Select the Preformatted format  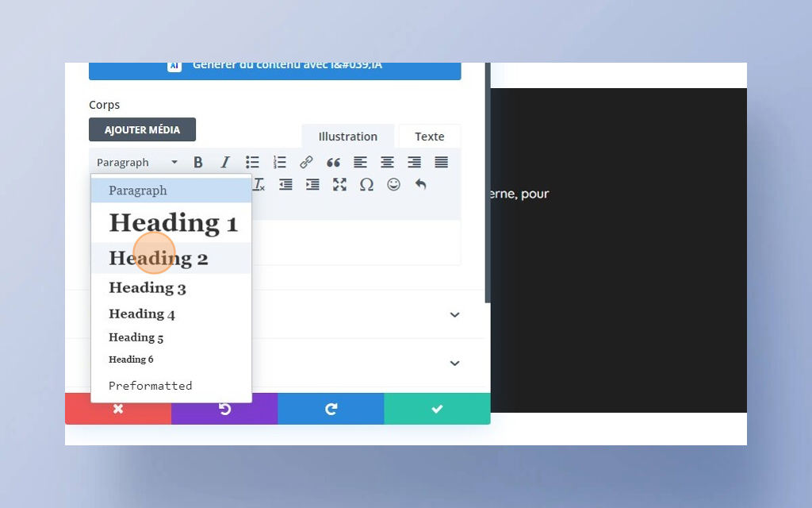(171, 386)
